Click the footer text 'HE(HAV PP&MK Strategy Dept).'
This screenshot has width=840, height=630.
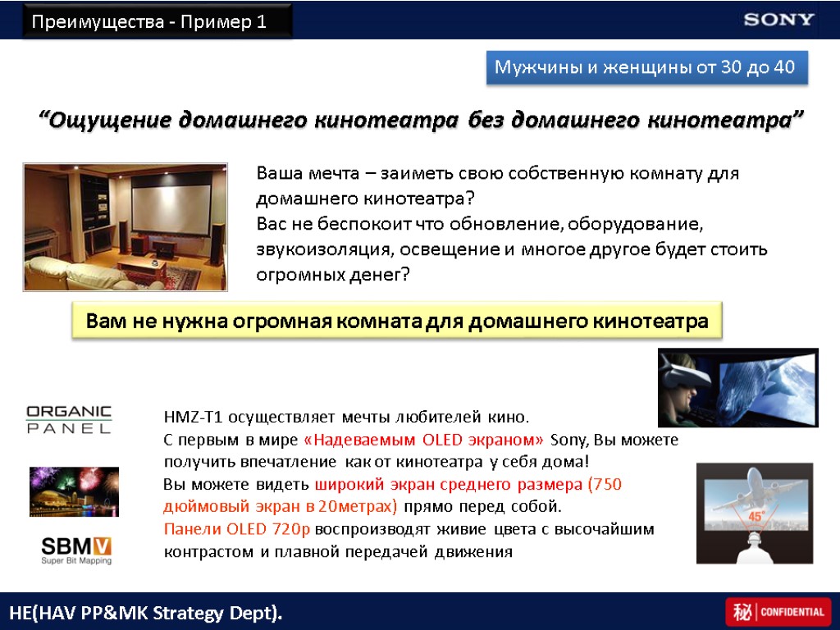click(146, 613)
